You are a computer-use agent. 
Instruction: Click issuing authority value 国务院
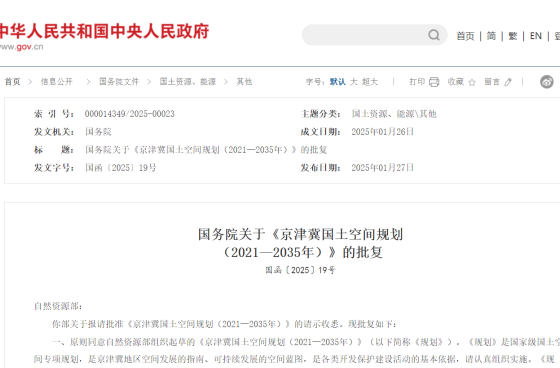98,132
